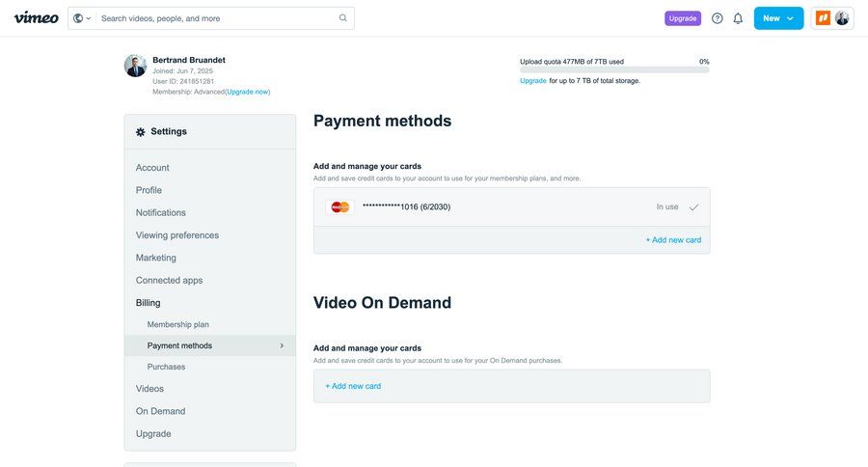Open the search category dropdown
This screenshot has height=467, width=868.
point(81,18)
